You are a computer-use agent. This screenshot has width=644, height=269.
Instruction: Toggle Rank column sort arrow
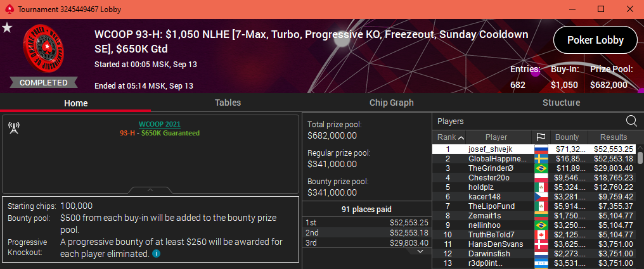tap(461, 137)
